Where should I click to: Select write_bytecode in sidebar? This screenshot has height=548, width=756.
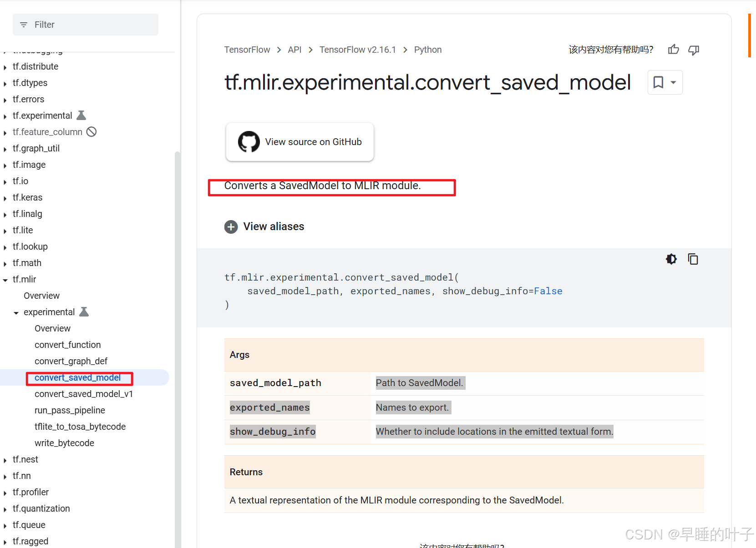(64, 443)
